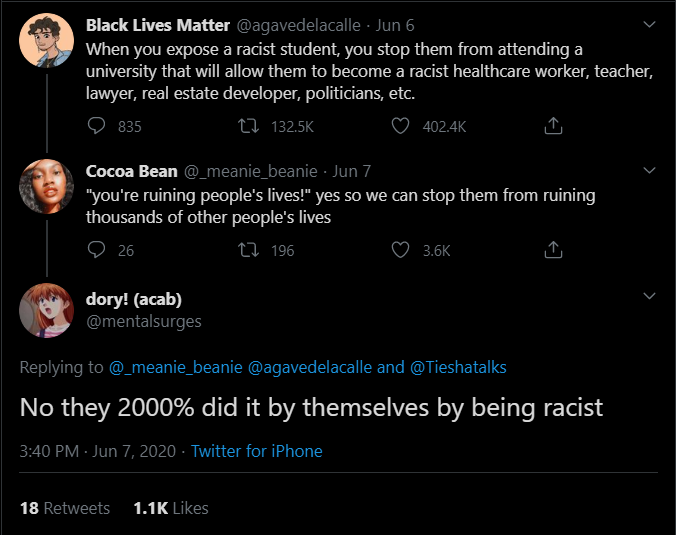Click the Twitter for iPhone source link

pyautogui.click(x=256, y=451)
